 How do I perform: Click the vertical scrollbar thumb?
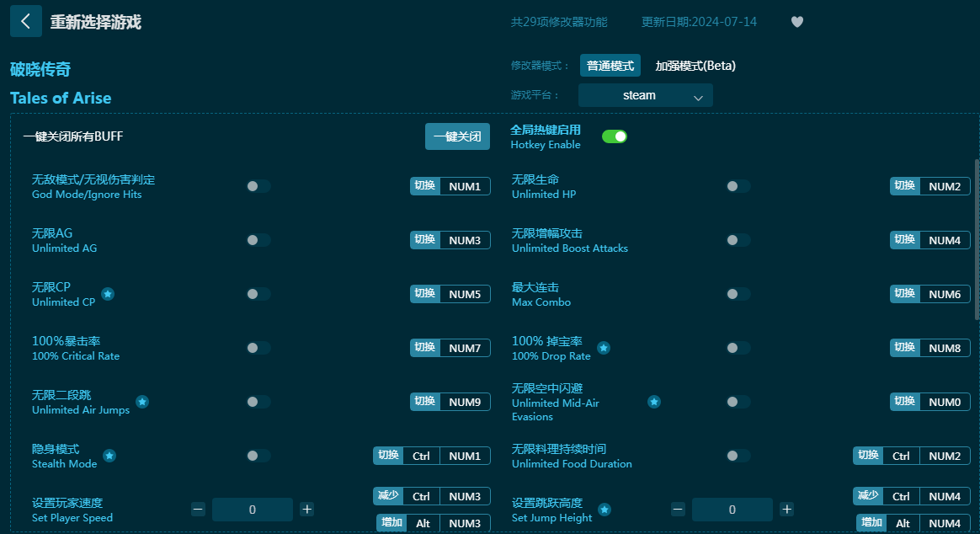click(x=977, y=239)
